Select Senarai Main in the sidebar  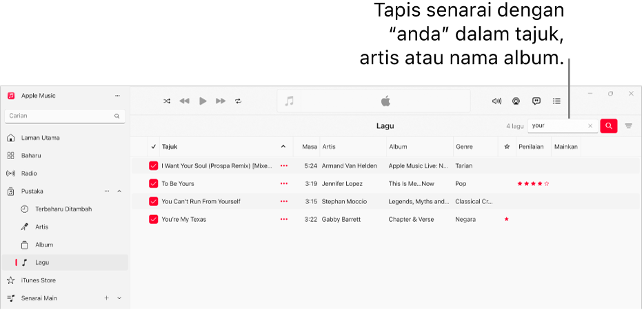[x=39, y=298]
